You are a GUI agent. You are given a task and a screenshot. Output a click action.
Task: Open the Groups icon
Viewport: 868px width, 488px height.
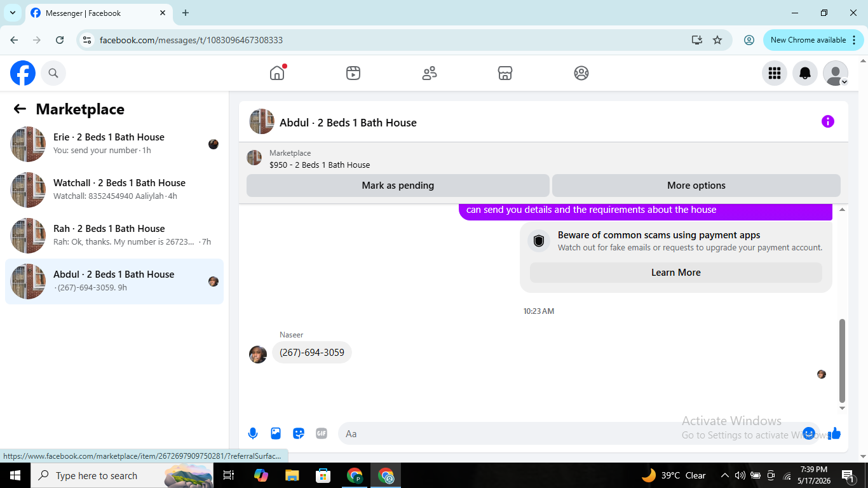click(x=581, y=73)
